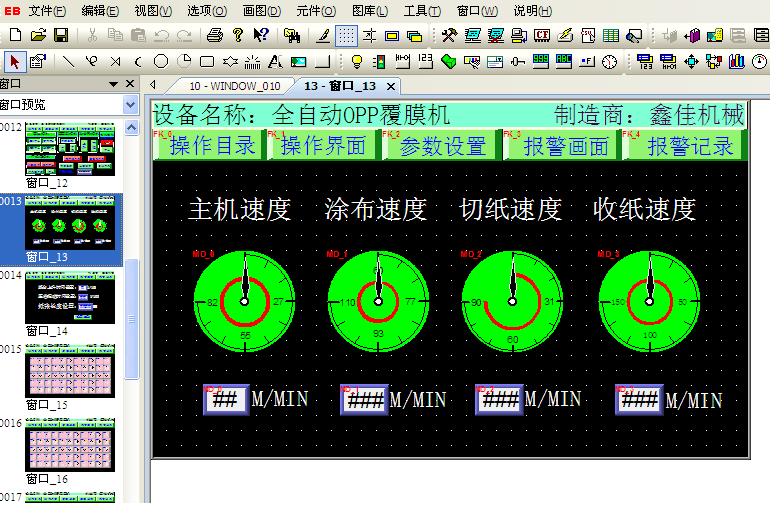Screen dimensions: 784x518
Task: Click the New file icon
Action: click(15, 36)
